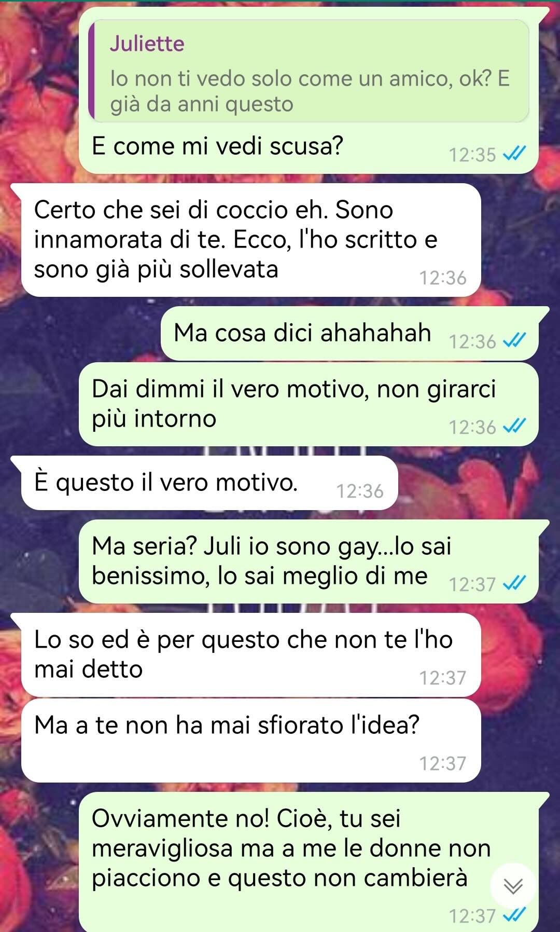Click read ticks on 'Ovviamente no!' message
Image resolution: width=560 pixels, height=932 pixels.
(x=515, y=914)
